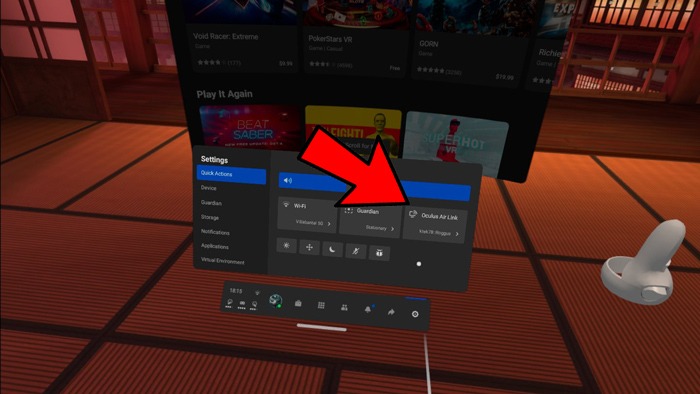Image resolution: width=700 pixels, height=394 pixels.
Task: Click the reset view crosshair icon
Action: point(309,248)
